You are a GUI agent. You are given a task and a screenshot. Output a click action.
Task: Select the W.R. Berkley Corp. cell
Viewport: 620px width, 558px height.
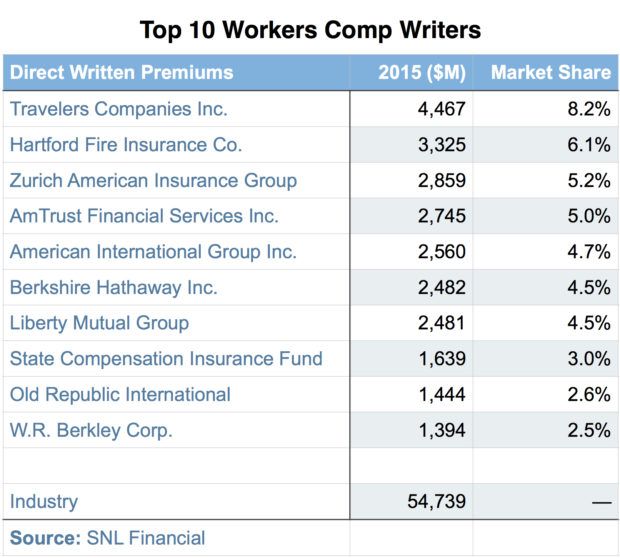tap(91, 431)
